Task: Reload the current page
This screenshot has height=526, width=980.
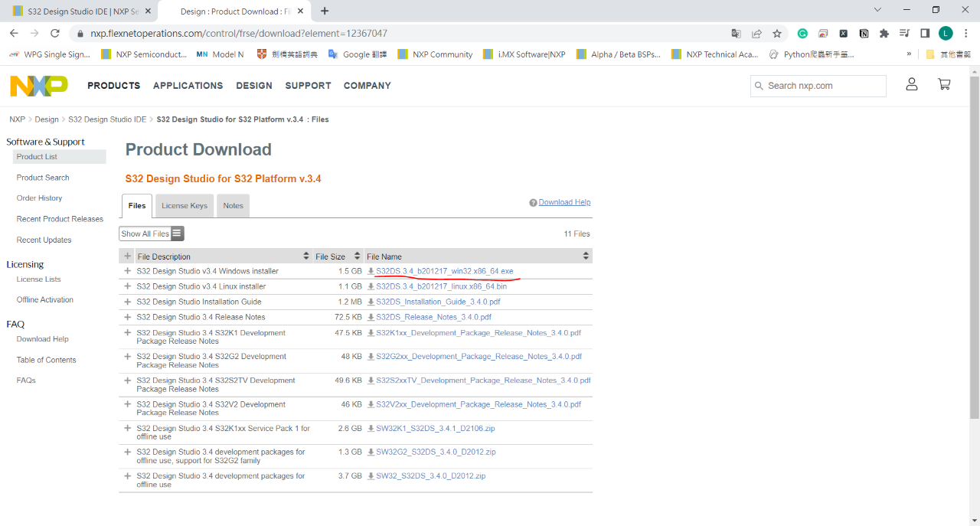Action: point(55,34)
